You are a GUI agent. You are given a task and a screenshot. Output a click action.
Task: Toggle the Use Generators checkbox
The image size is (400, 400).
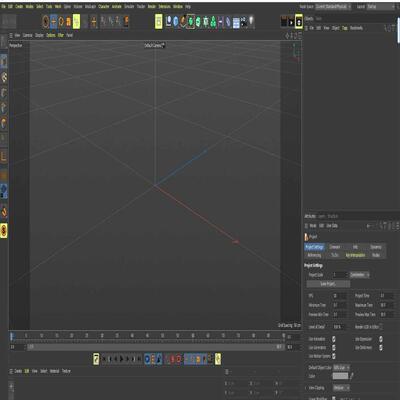[x=334, y=348]
